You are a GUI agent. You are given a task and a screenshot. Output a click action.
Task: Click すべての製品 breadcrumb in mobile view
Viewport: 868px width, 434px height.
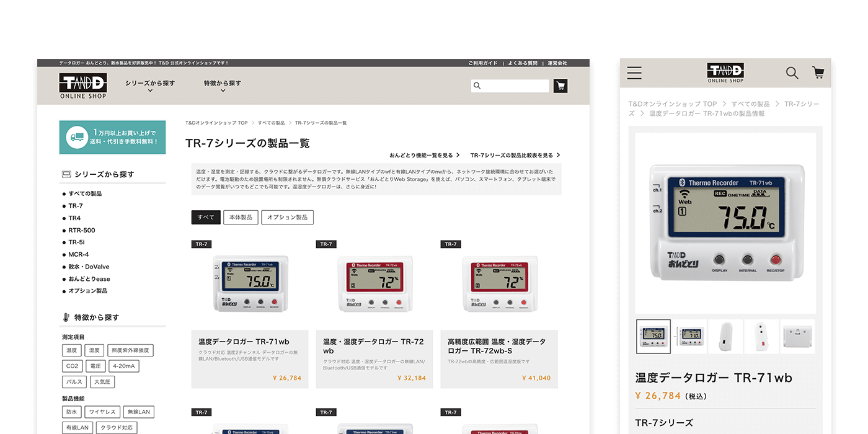[750, 104]
